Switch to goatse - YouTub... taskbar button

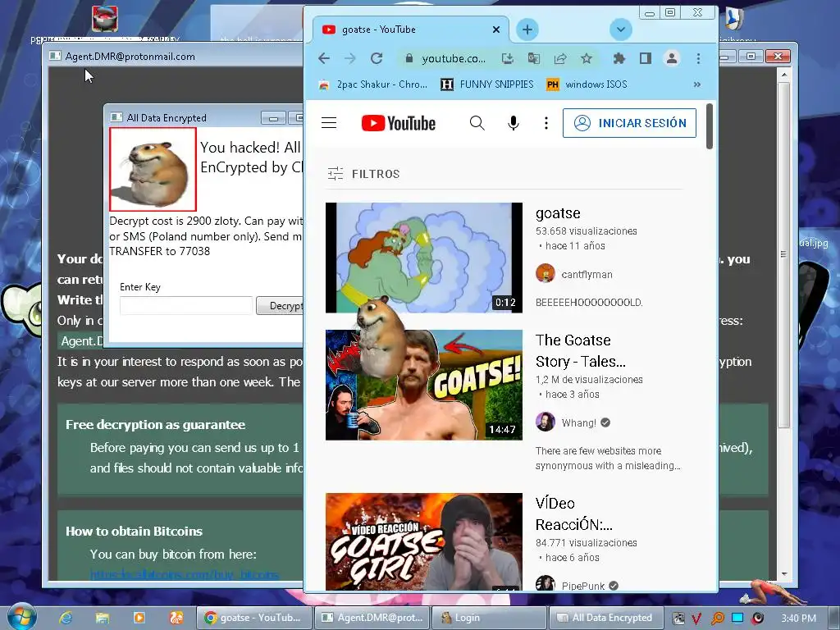(x=254, y=618)
